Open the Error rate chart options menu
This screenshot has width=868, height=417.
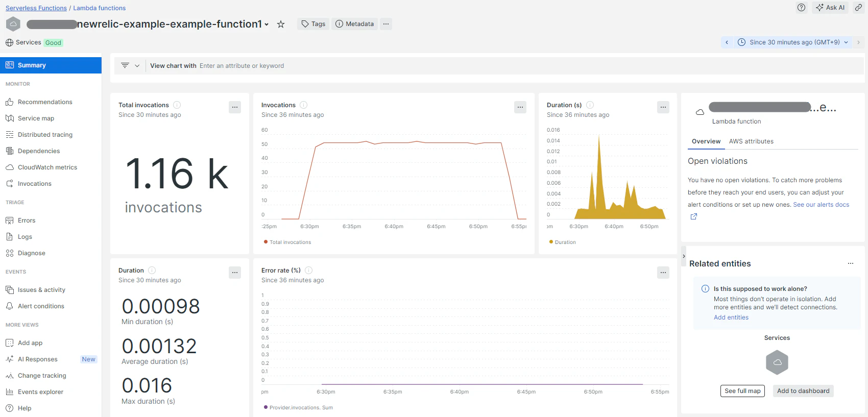tap(663, 273)
